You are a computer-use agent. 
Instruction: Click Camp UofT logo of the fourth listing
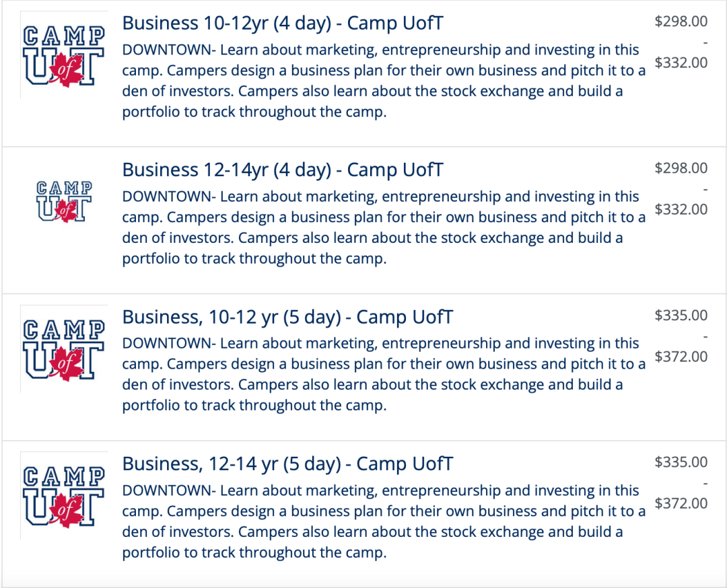pyautogui.click(x=64, y=496)
